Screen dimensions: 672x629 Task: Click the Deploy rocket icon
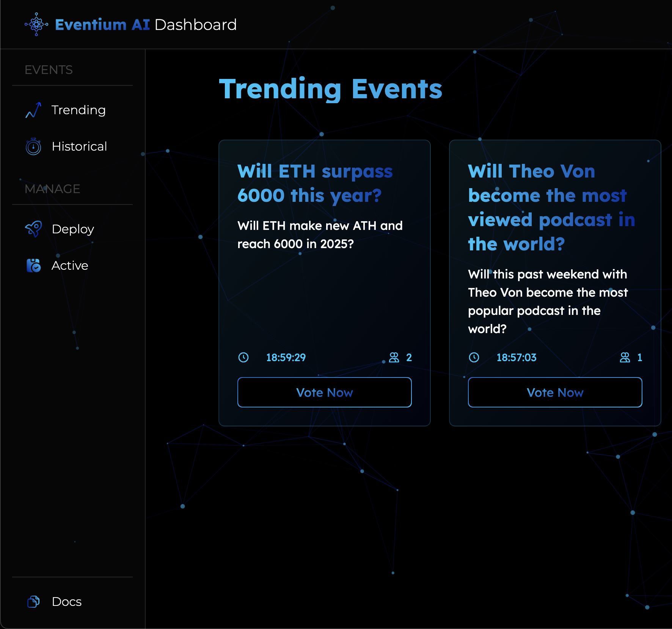click(x=33, y=229)
